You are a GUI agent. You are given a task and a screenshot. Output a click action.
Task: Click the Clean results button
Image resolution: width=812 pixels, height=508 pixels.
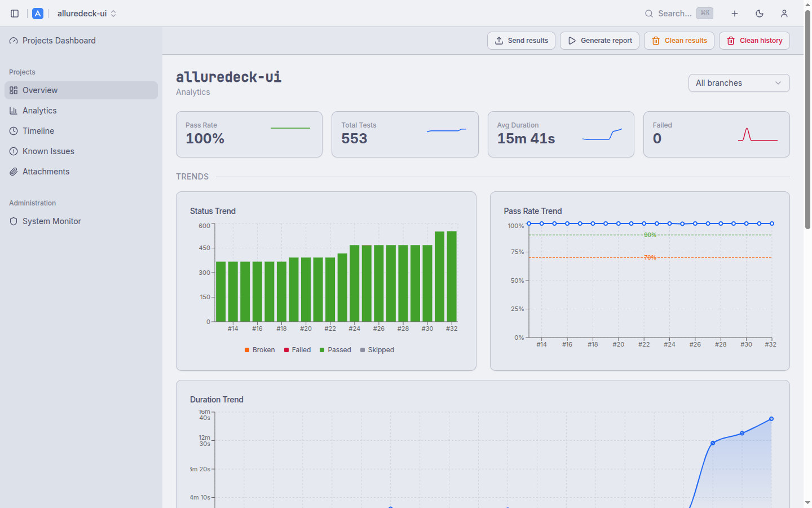point(679,41)
